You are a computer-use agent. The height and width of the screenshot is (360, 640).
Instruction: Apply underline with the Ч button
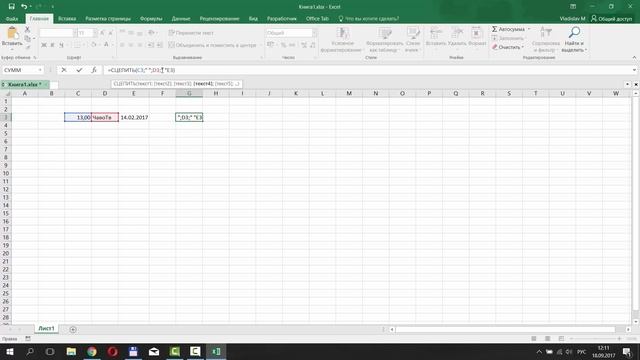pos(61,45)
